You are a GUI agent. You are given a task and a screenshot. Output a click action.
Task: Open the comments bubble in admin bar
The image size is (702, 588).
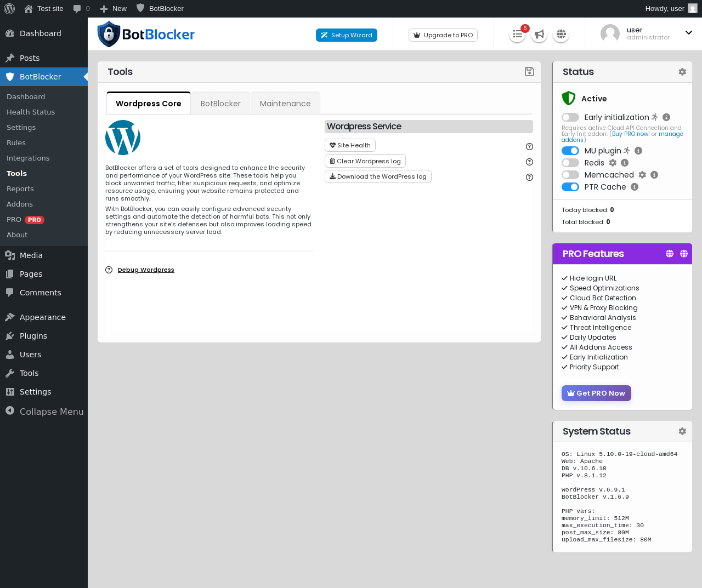click(81, 8)
